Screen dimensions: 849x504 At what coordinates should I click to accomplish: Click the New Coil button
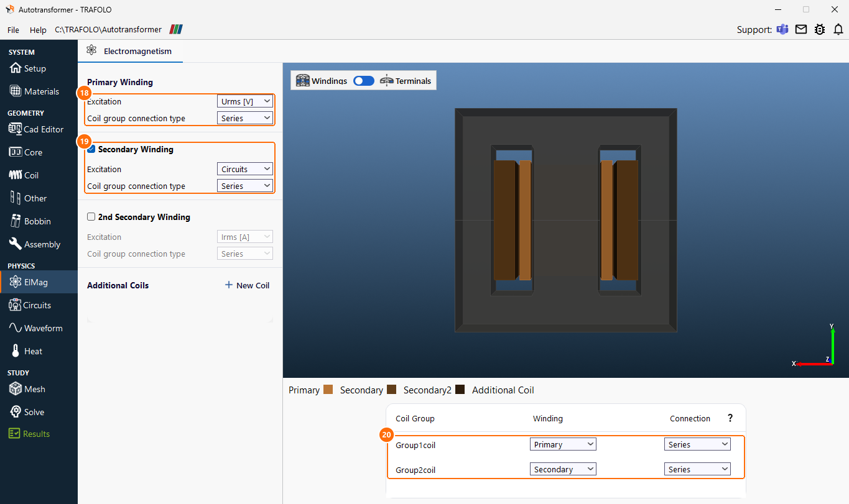point(247,285)
